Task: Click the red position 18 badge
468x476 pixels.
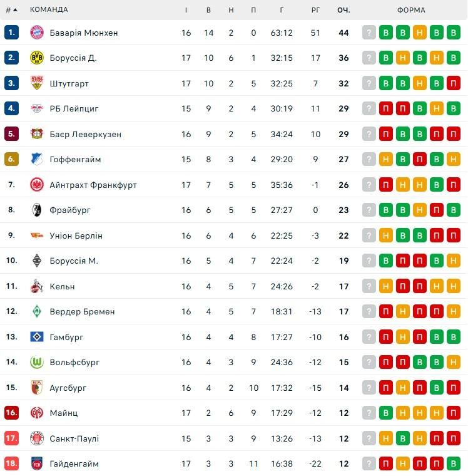Action: pos(11,463)
